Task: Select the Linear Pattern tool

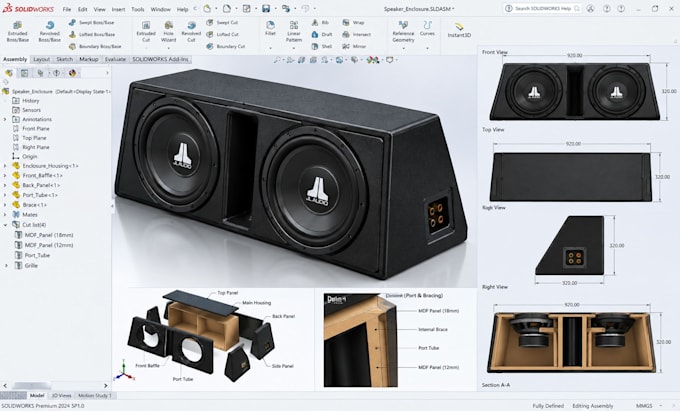Action: tap(294, 31)
